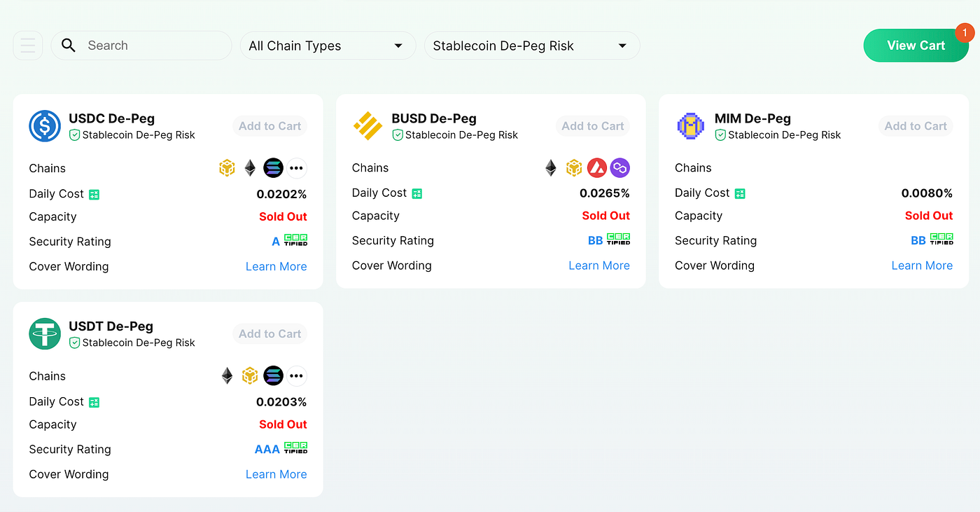980x512 pixels.
Task: Click USDT Certified rating badge
Action: tap(295, 448)
